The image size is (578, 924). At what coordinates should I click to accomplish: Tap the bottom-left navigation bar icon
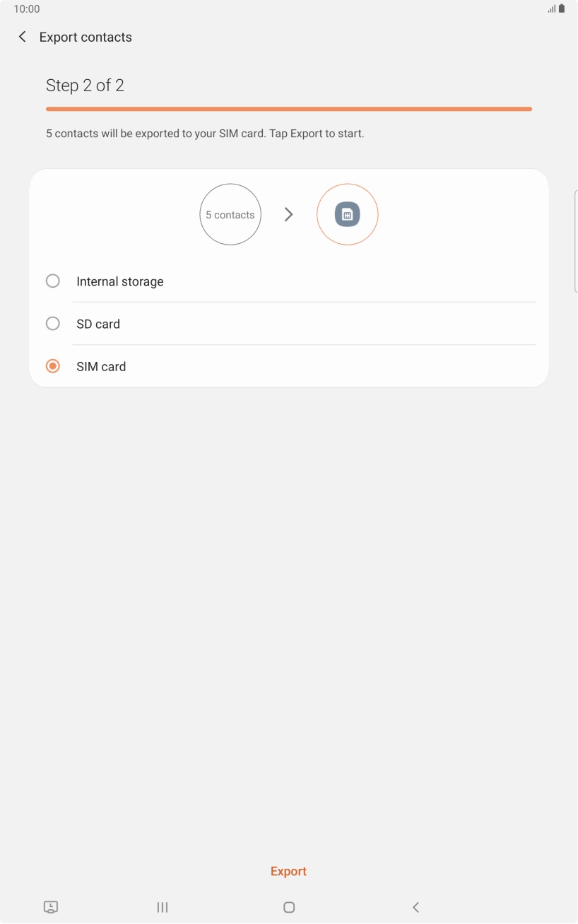[50, 907]
